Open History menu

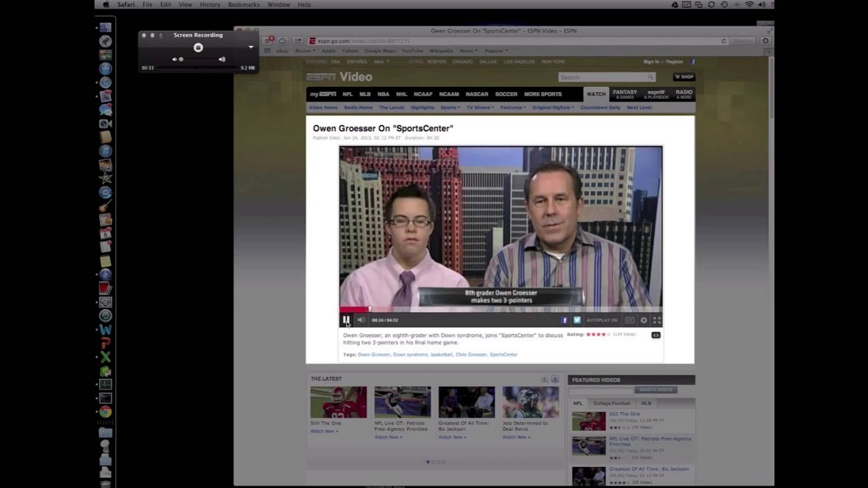210,5
